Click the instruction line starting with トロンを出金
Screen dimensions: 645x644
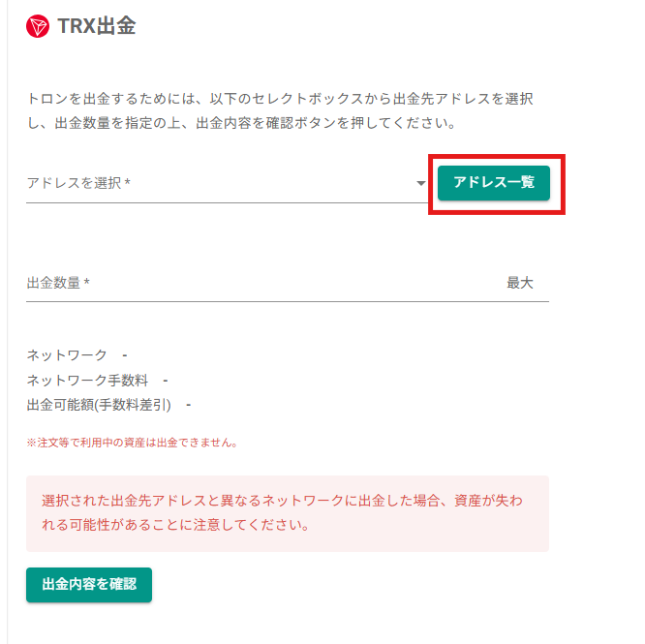pyautogui.click(x=280, y=99)
